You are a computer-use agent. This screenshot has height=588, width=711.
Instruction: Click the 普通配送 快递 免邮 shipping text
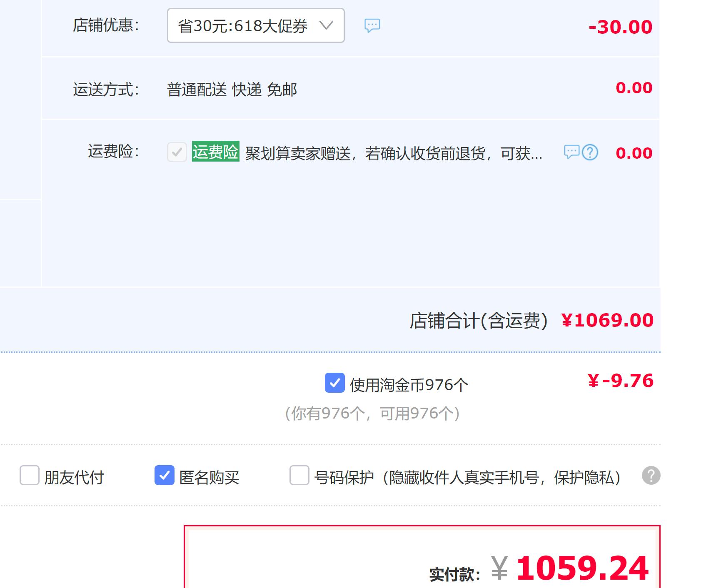point(232,90)
